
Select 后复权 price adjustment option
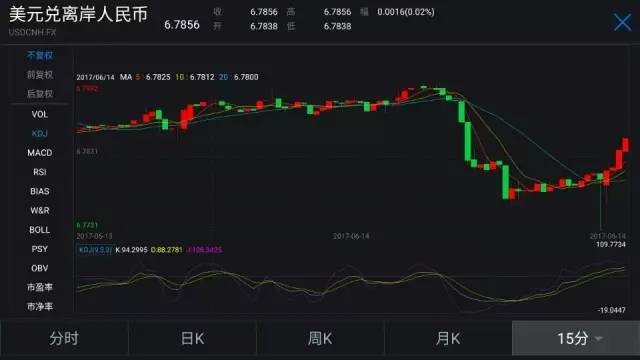click(x=40, y=94)
